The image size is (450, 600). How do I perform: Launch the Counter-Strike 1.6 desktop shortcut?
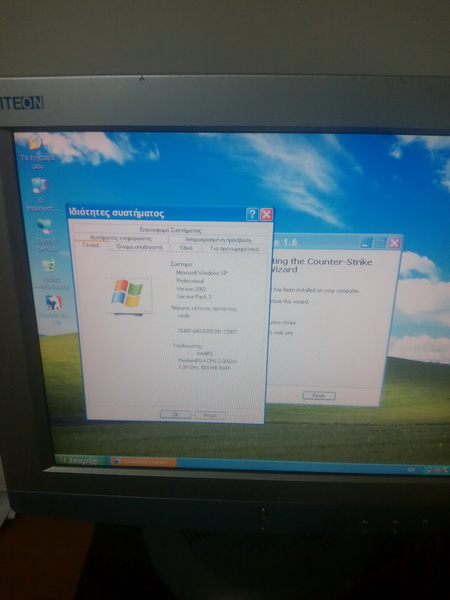(x=54, y=310)
